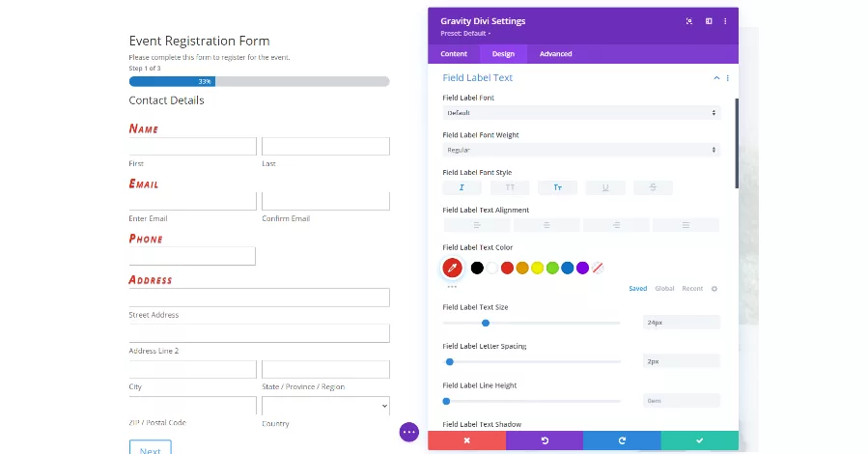Select the orange color swatch
The width and height of the screenshot is (868, 454).
(522, 268)
